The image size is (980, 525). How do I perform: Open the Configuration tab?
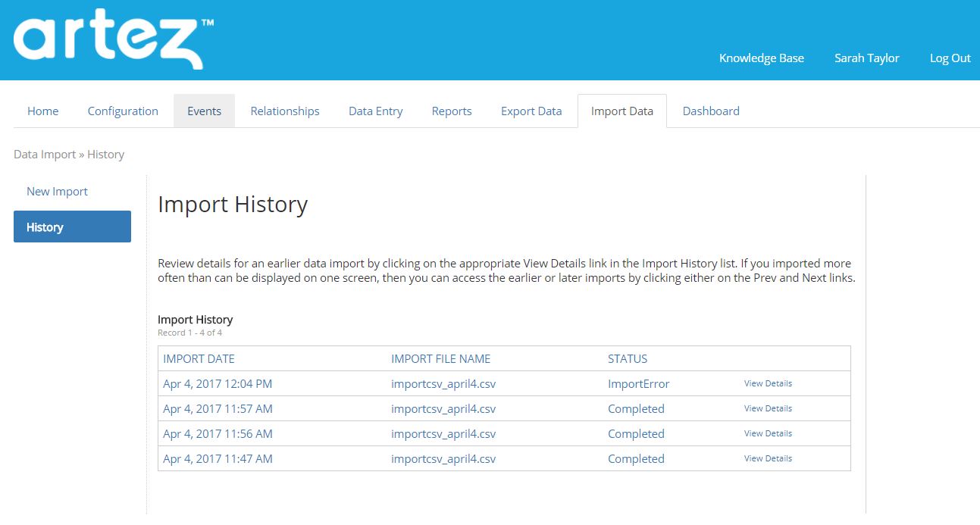tap(123, 111)
